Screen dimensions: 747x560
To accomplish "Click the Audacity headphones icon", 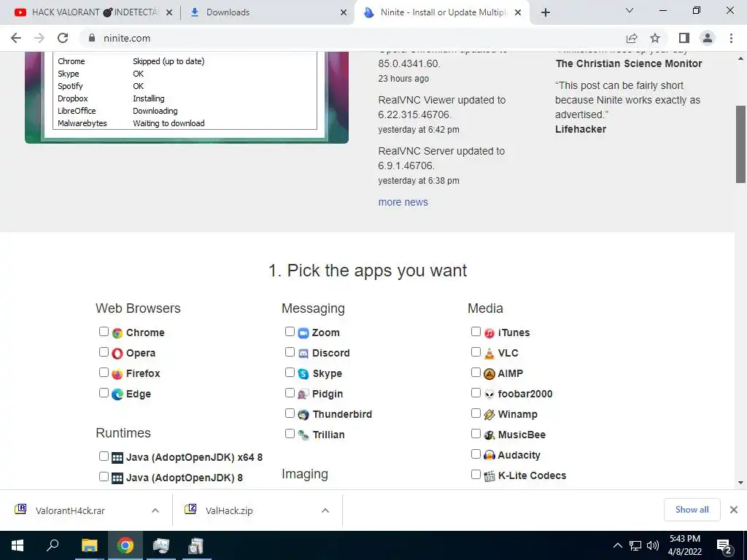I will 489,455.
